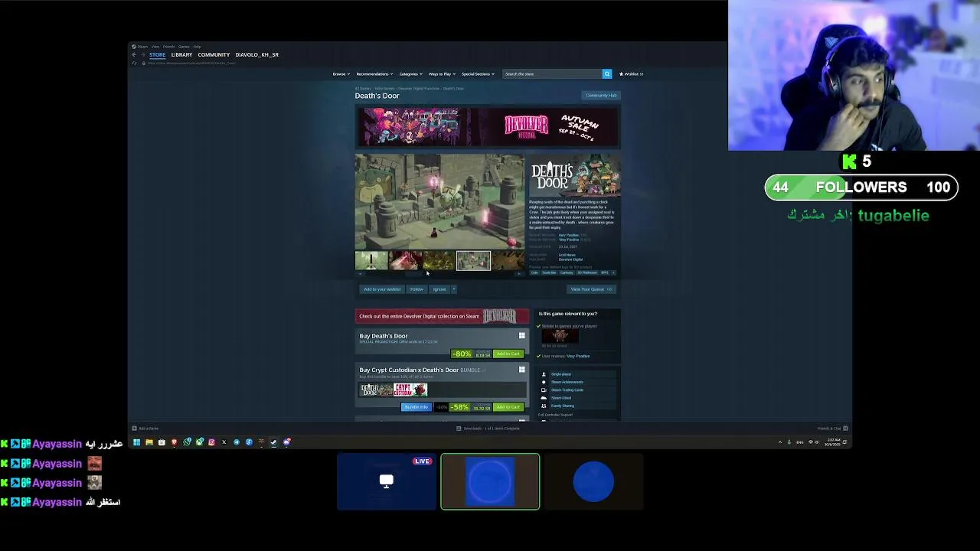Select the third blue circle source tile
The height and width of the screenshot is (551, 980).
pyautogui.click(x=593, y=481)
